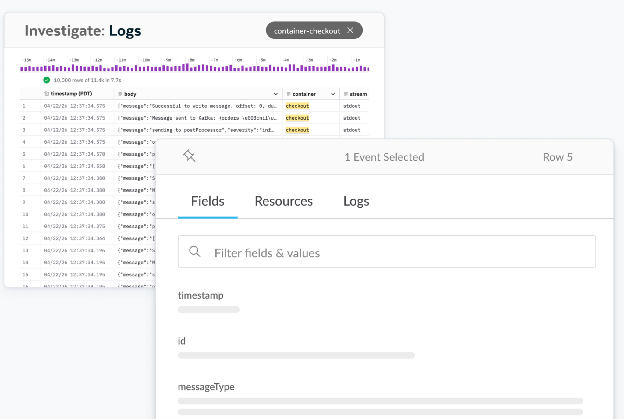Open the Resources tab

coord(284,201)
